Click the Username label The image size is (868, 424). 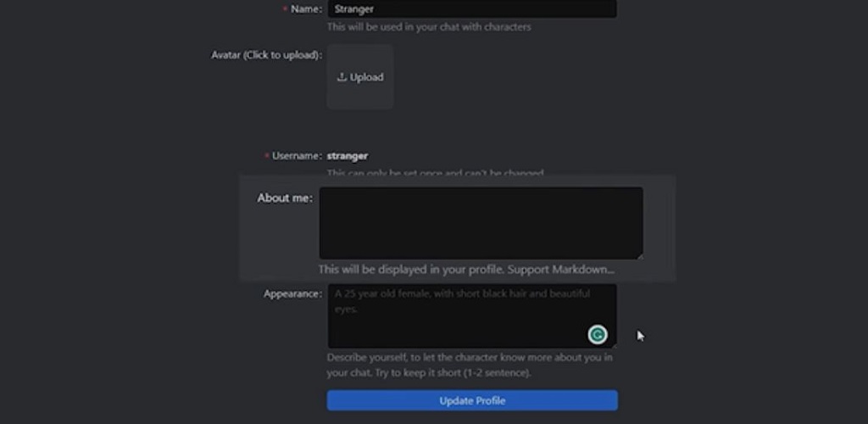297,156
